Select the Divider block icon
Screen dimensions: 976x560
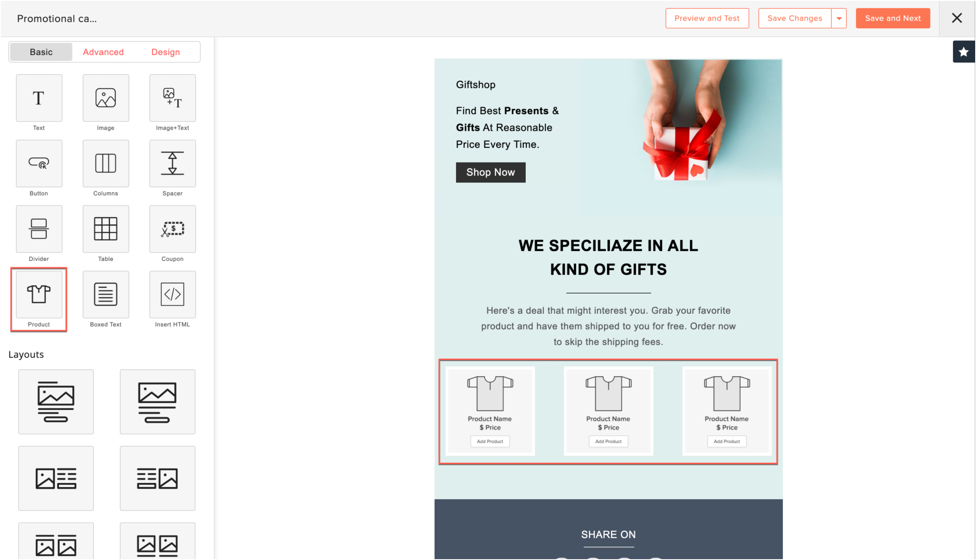(x=39, y=229)
